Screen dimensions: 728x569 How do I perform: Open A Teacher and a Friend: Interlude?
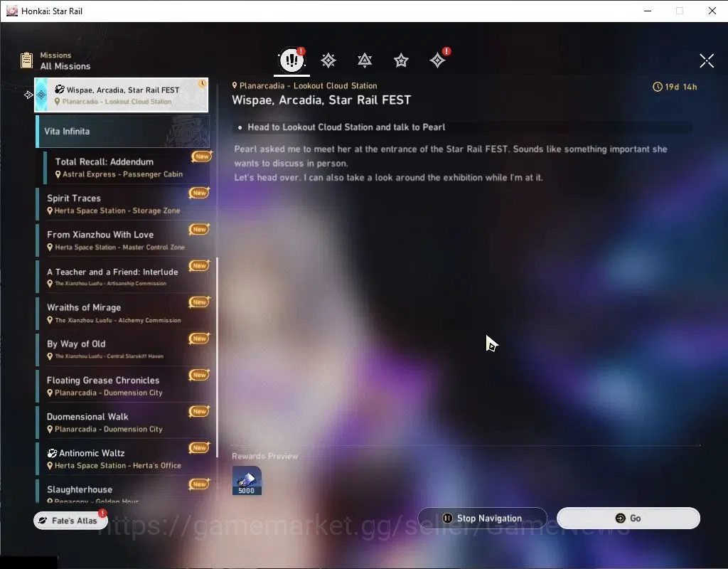122,277
